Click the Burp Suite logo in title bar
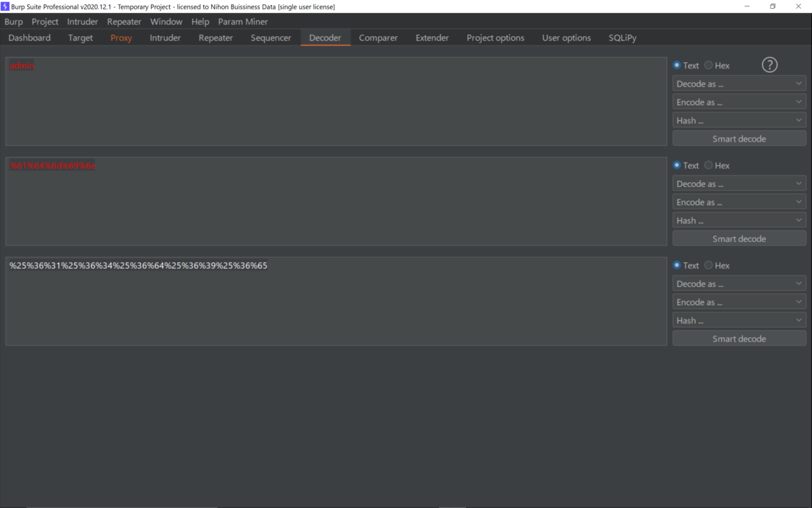The width and height of the screenshot is (812, 508). pos(5,6)
